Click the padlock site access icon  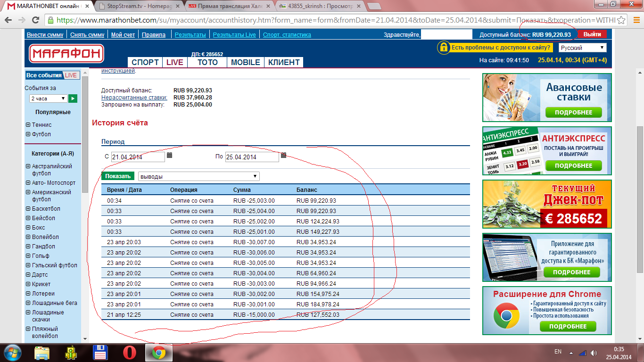443,47
